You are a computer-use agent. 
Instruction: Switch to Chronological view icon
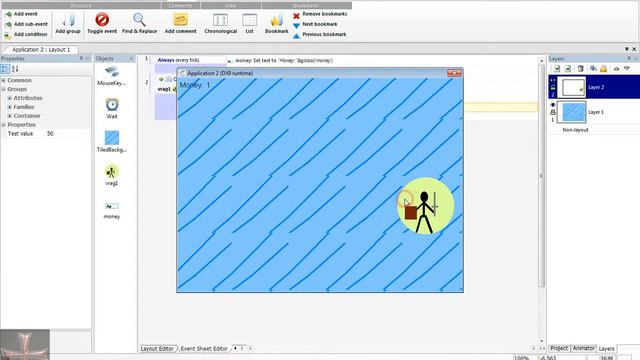220,20
